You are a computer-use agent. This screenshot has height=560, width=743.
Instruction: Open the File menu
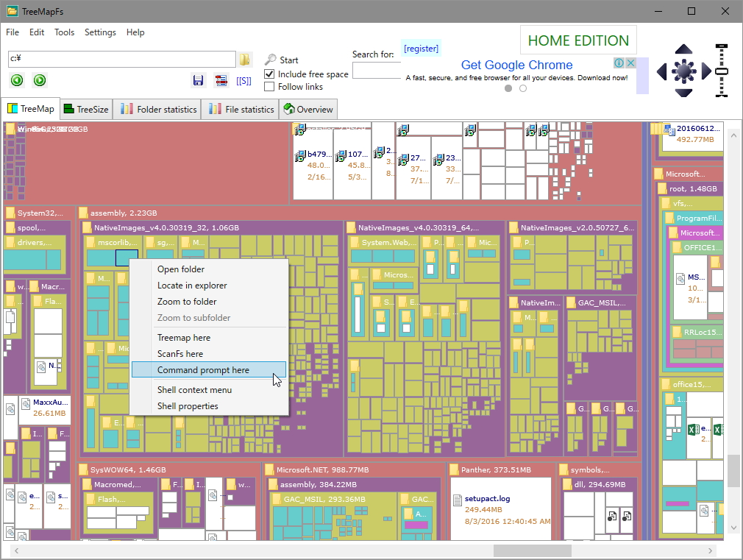[x=13, y=32]
